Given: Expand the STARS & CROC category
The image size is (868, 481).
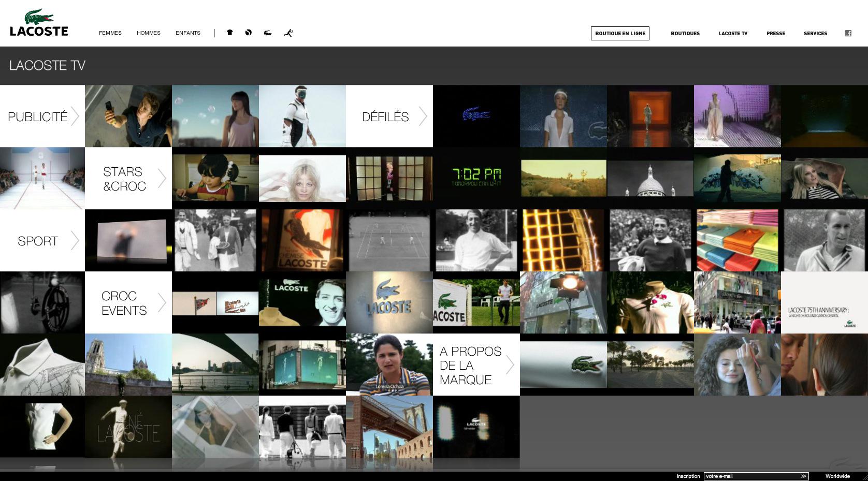Looking at the screenshot, I should click(x=128, y=178).
